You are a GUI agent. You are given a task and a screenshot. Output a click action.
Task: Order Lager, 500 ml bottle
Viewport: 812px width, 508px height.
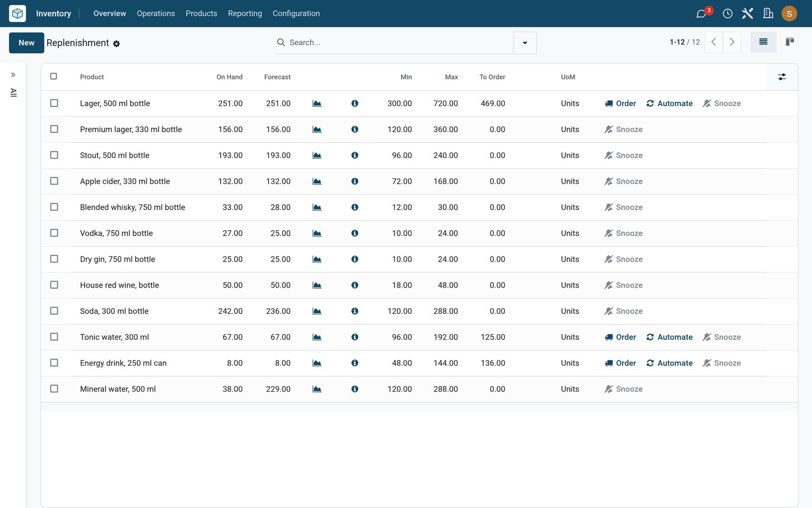[620, 104]
